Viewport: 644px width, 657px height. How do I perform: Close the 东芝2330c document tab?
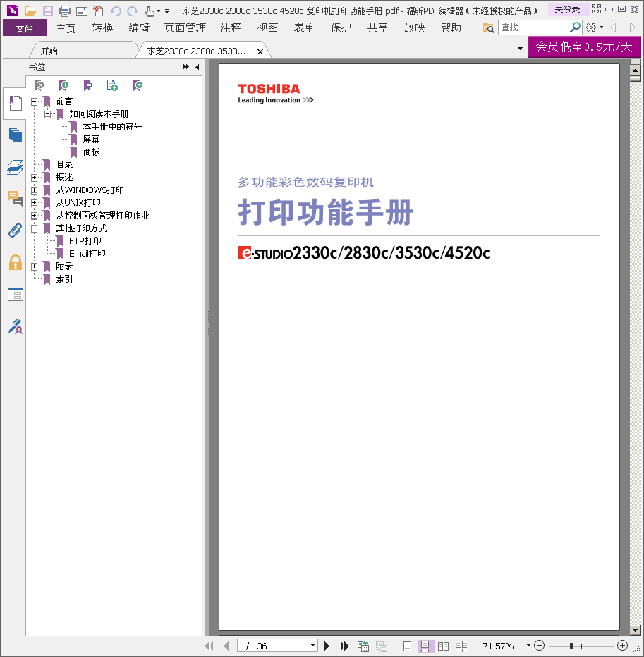click(x=260, y=51)
